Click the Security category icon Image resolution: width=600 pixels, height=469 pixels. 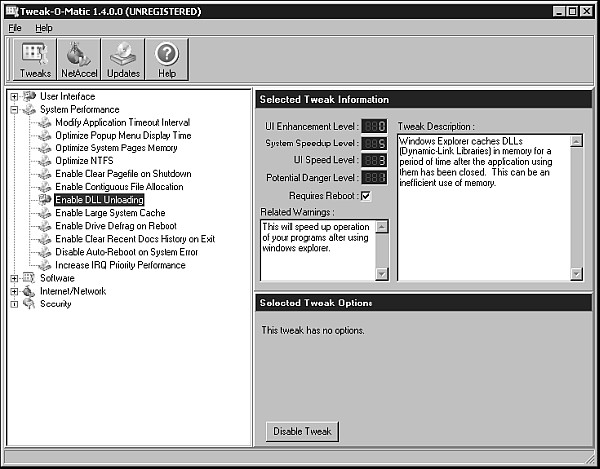click(28, 305)
